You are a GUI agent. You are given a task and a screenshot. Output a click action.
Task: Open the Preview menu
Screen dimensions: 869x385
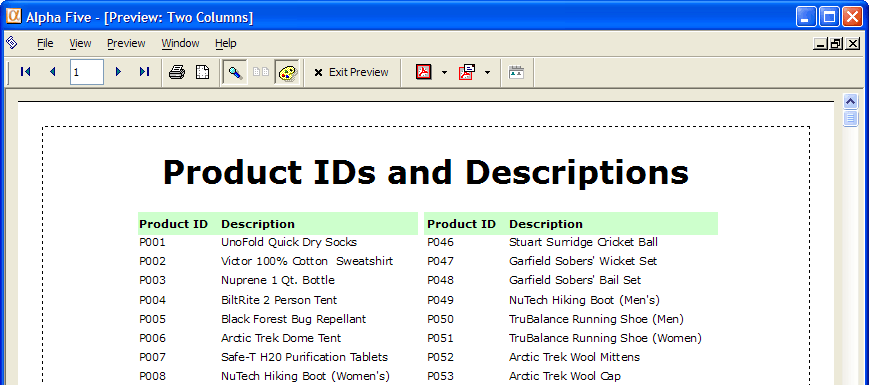tap(126, 43)
